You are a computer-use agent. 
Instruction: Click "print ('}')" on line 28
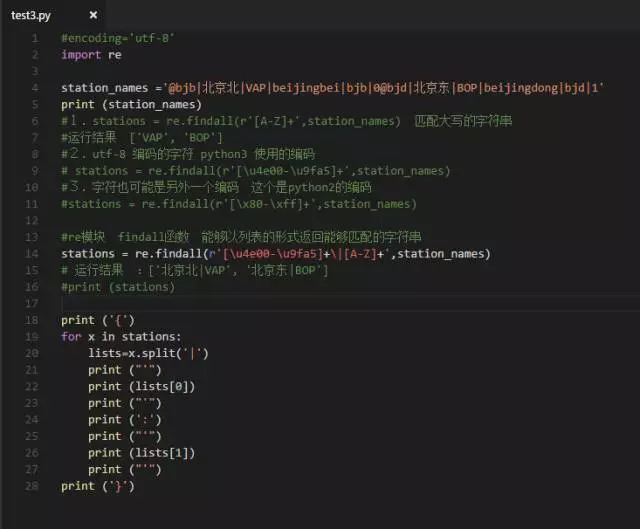click(x=98, y=487)
